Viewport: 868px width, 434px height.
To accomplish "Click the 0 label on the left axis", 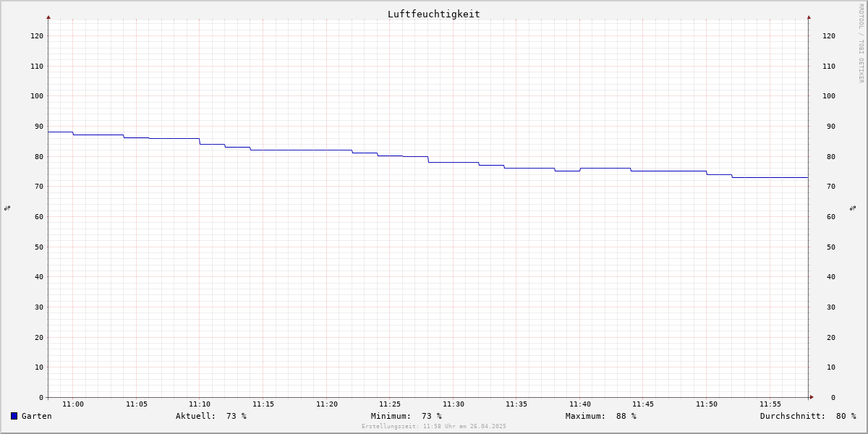I will point(41,398).
